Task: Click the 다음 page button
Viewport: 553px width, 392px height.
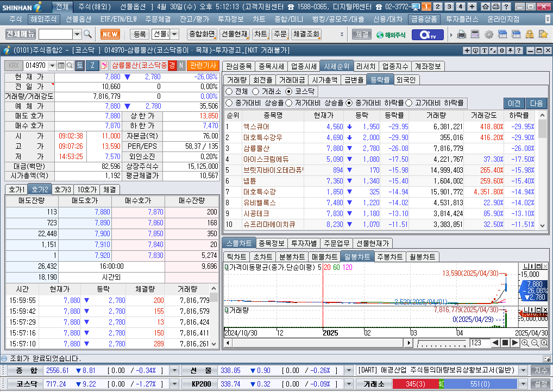Action: (536, 103)
